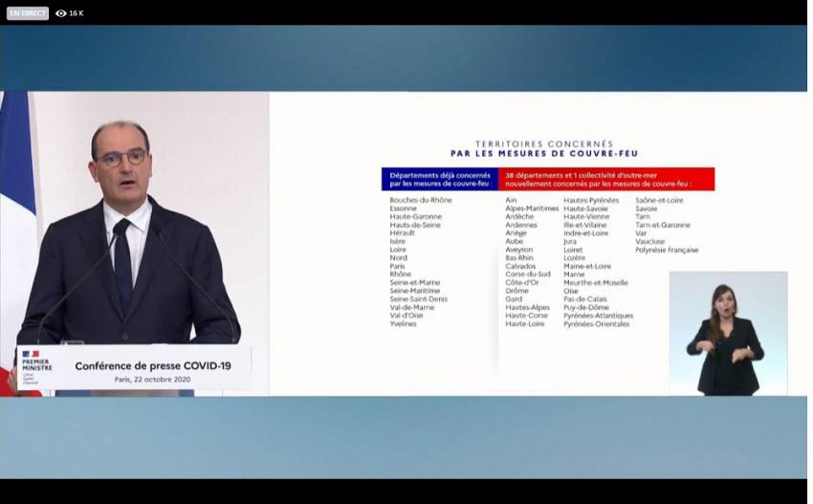Click 'Ain' at the red column top
Image resolution: width=813 pixels, height=504 pixels.
pos(511,200)
